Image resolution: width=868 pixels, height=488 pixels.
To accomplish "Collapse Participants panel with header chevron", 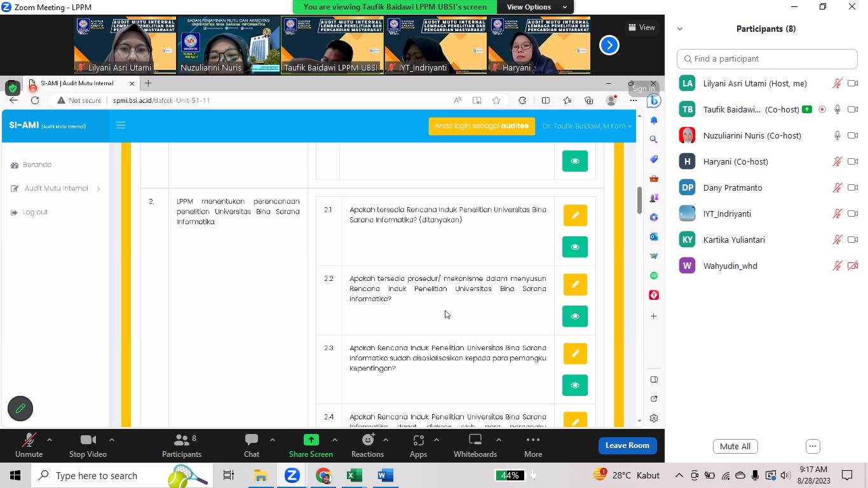I will (680, 29).
